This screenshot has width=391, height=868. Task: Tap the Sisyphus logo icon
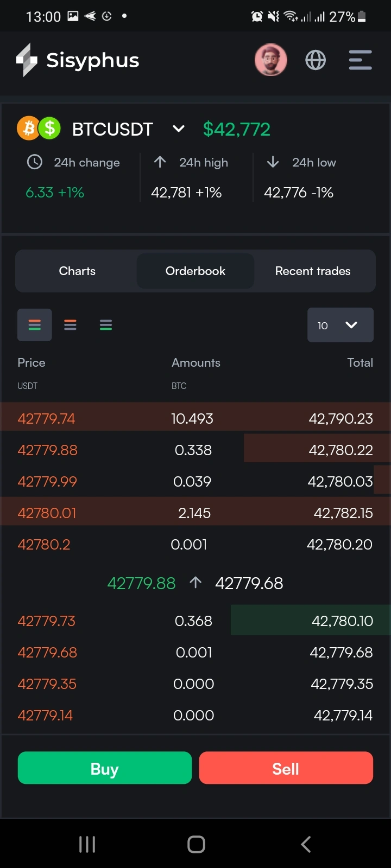(x=27, y=60)
